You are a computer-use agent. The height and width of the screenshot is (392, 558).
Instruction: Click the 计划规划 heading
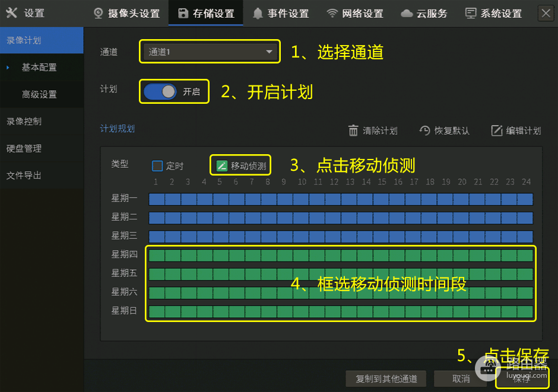coord(118,129)
